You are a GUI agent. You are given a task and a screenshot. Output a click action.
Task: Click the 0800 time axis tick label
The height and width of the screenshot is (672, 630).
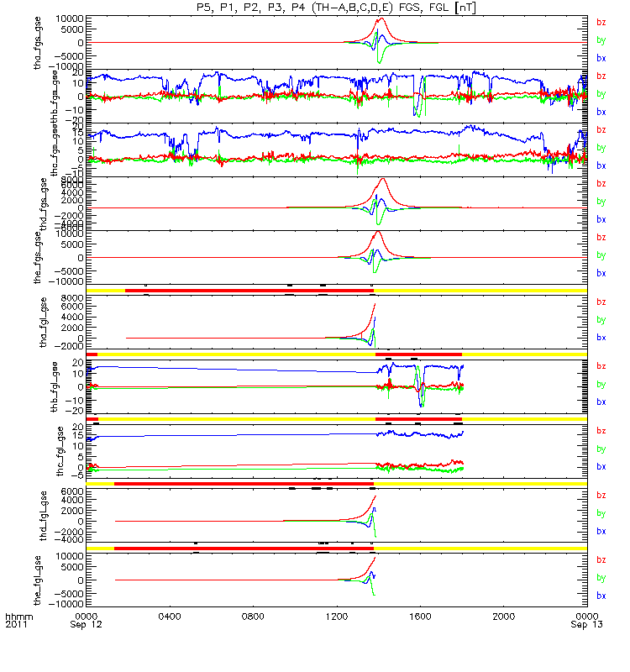(253, 617)
